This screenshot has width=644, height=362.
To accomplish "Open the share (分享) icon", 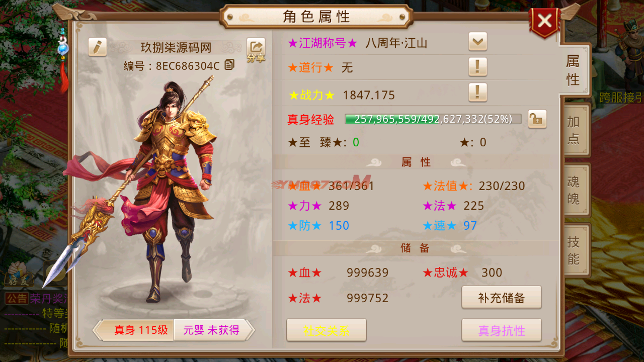I will (256, 50).
